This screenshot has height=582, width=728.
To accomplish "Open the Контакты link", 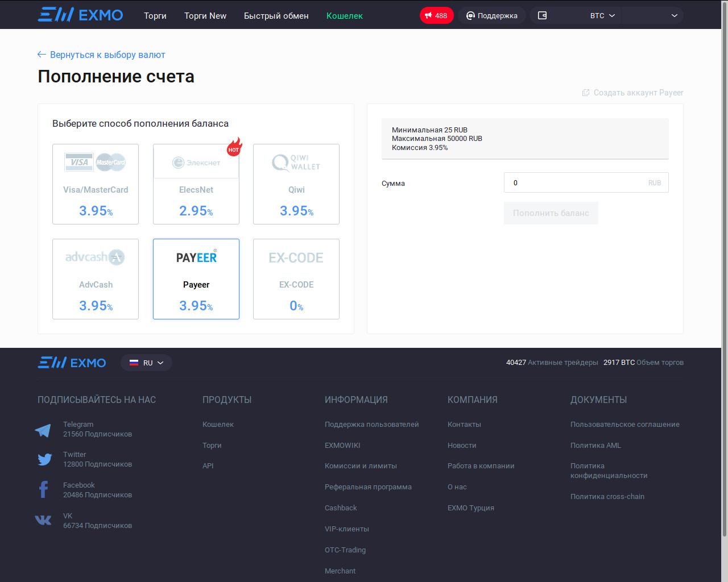I will pyautogui.click(x=464, y=425).
